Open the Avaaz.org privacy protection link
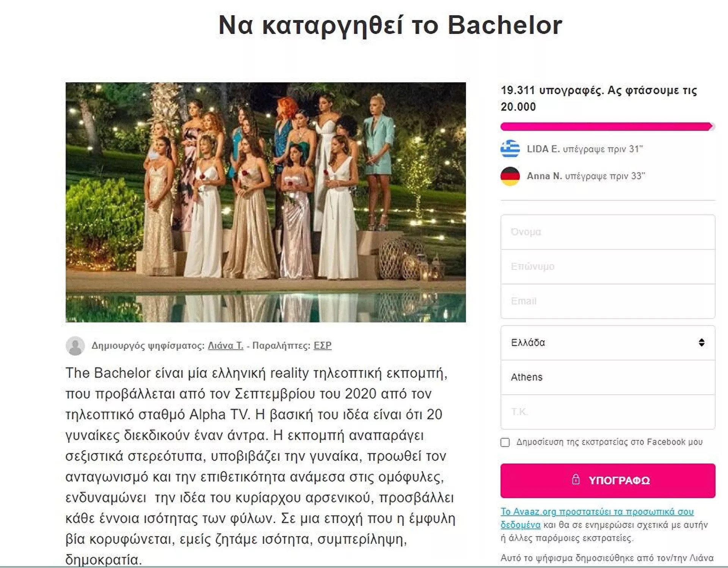 pos(597,511)
